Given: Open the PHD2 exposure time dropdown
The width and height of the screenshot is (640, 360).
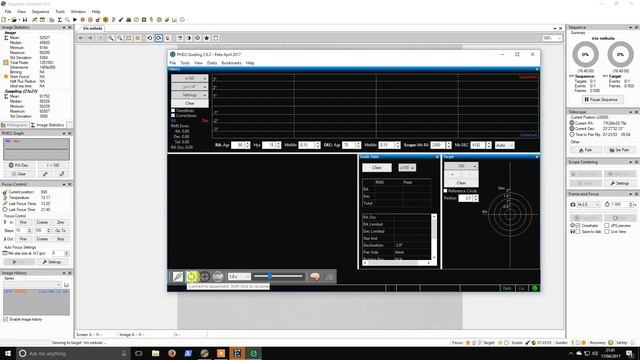Looking at the screenshot, I should click(x=239, y=277).
